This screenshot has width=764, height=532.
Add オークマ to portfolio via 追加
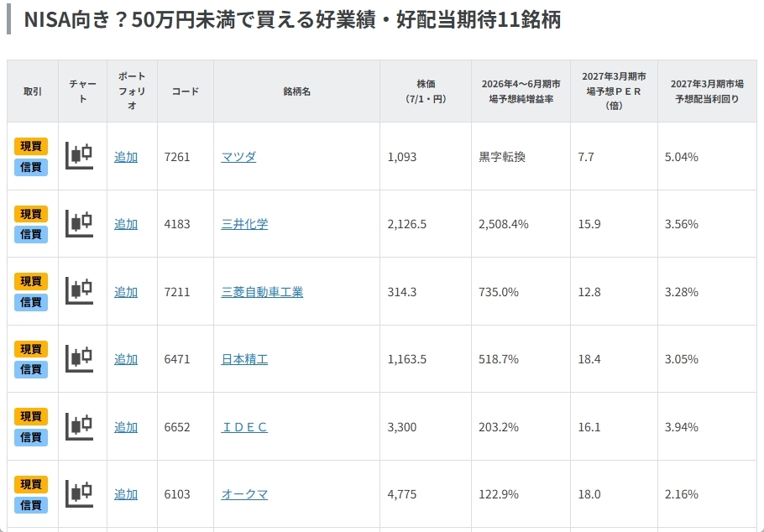point(126,494)
